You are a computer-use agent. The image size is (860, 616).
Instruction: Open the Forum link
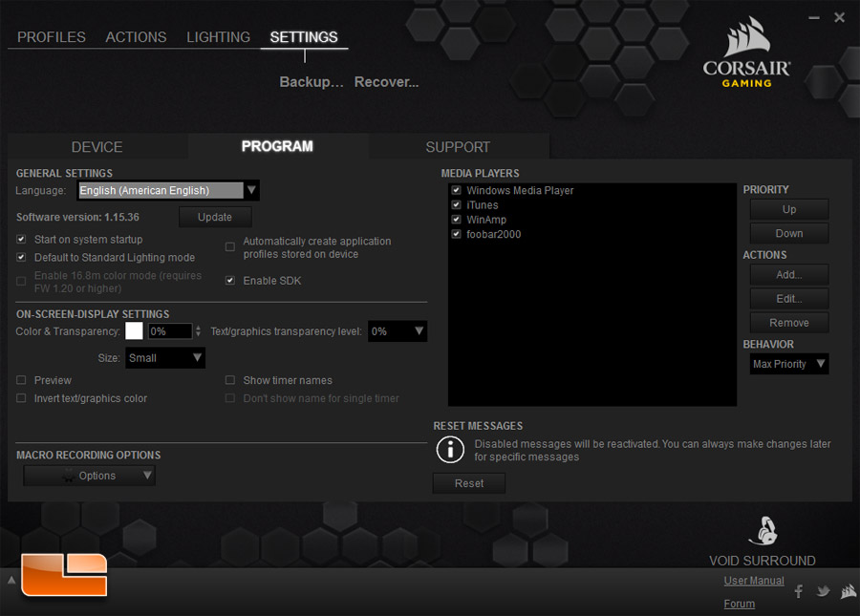point(740,604)
